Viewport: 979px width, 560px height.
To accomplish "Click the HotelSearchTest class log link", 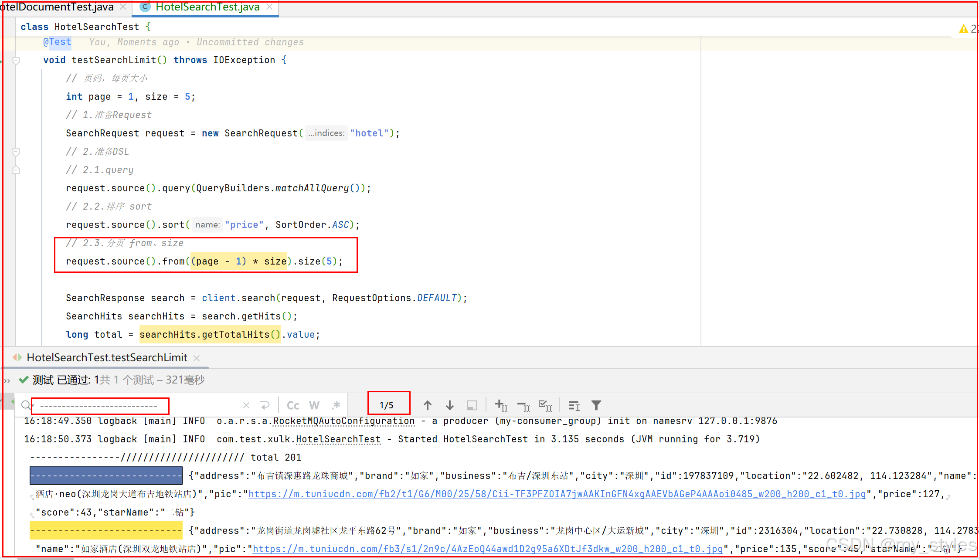I will coord(338,439).
